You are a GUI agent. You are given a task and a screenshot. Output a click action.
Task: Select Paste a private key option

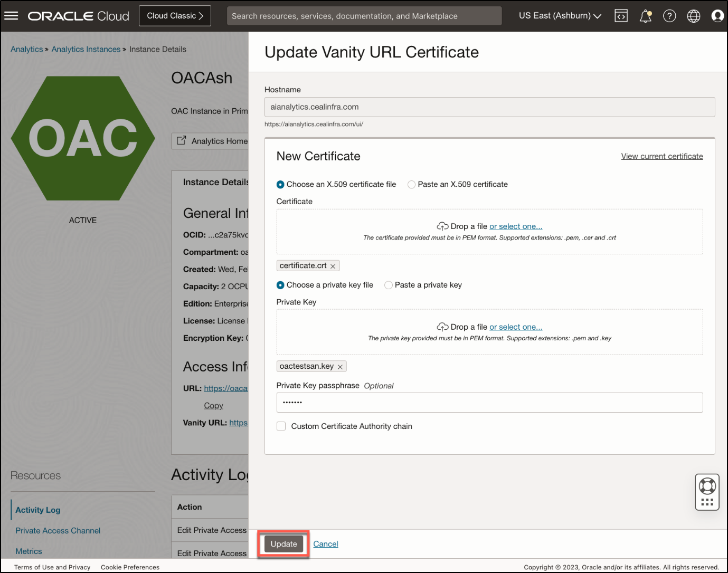point(389,285)
